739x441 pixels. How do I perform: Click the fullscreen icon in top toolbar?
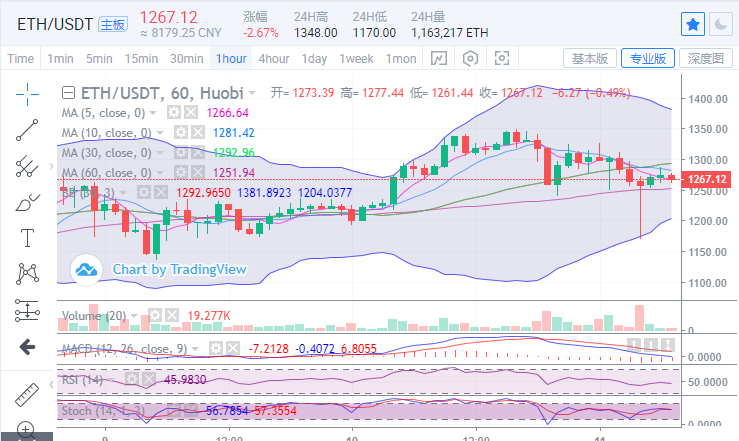(x=502, y=58)
